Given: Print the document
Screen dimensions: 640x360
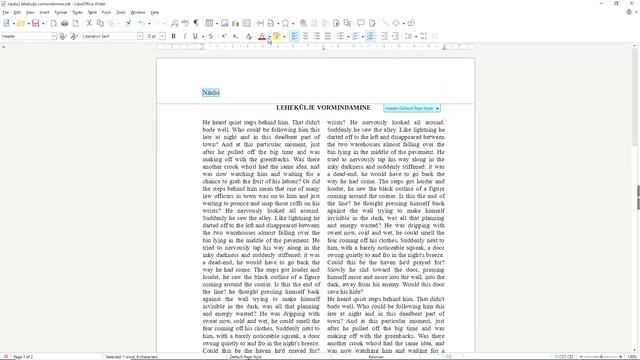Looking at the screenshot, I should [x=64, y=23].
